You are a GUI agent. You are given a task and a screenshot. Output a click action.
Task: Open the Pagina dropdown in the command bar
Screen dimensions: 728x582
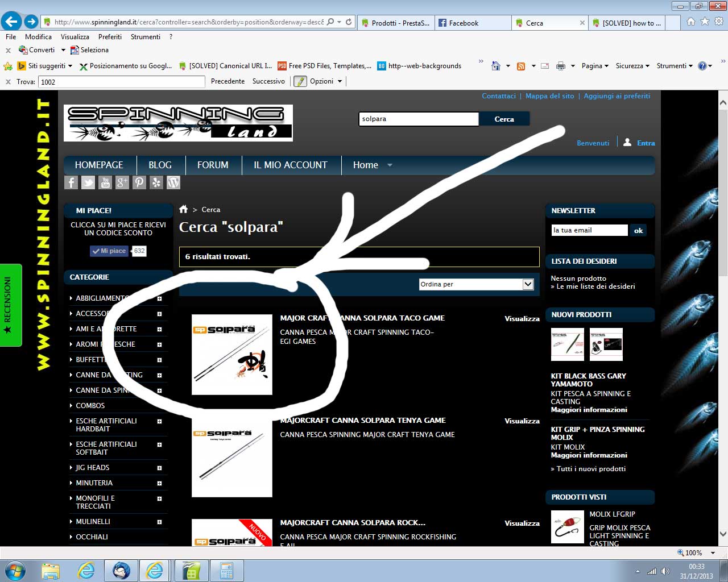coord(595,66)
